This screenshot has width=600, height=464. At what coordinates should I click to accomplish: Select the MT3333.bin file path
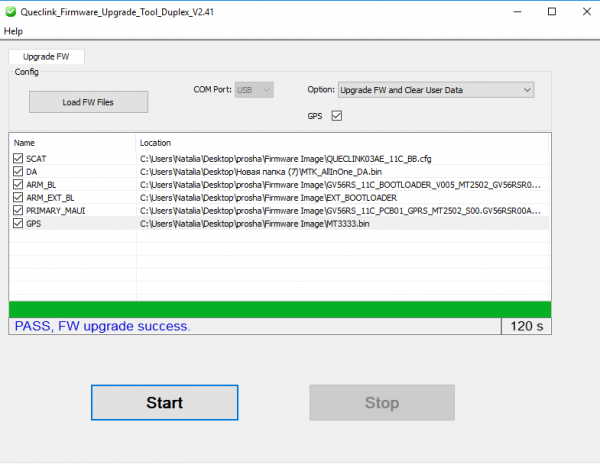[x=254, y=224]
